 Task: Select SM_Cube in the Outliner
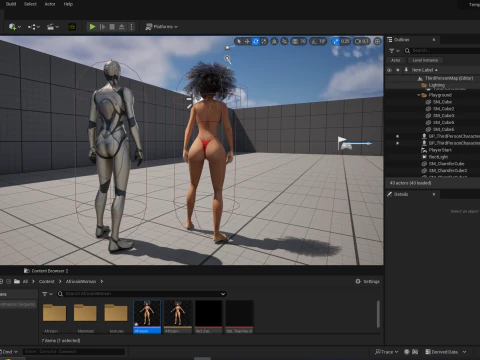tap(442, 102)
